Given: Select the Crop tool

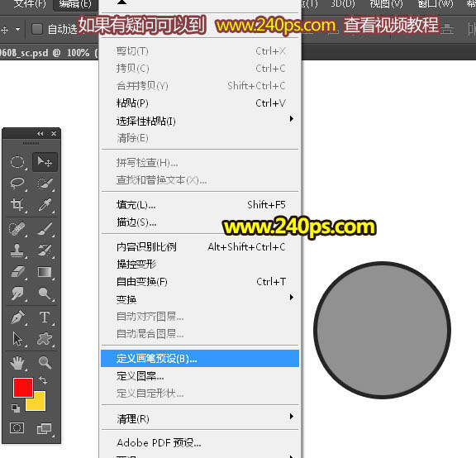Looking at the screenshot, I should tap(17, 205).
